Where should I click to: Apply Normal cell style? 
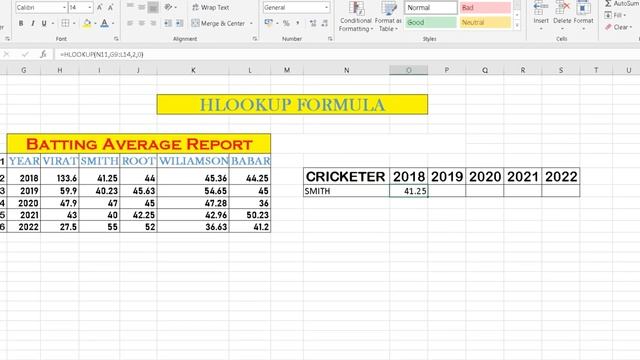(x=431, y=7)
